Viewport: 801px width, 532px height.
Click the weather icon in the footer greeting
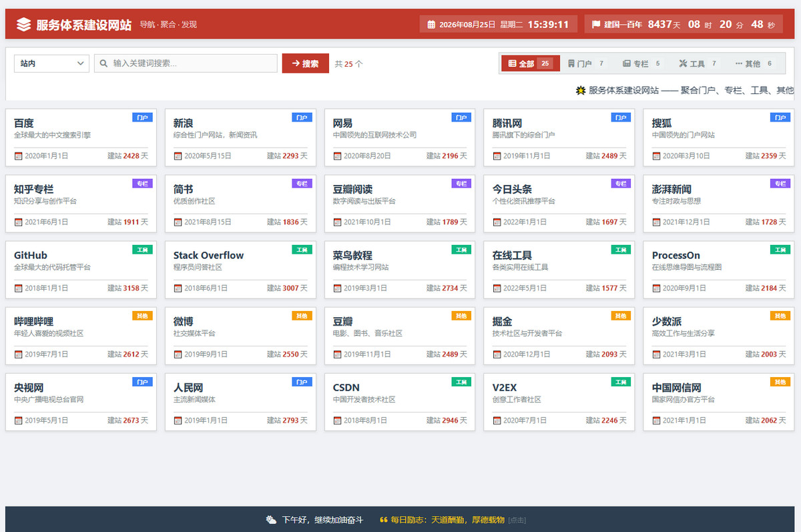271,519
